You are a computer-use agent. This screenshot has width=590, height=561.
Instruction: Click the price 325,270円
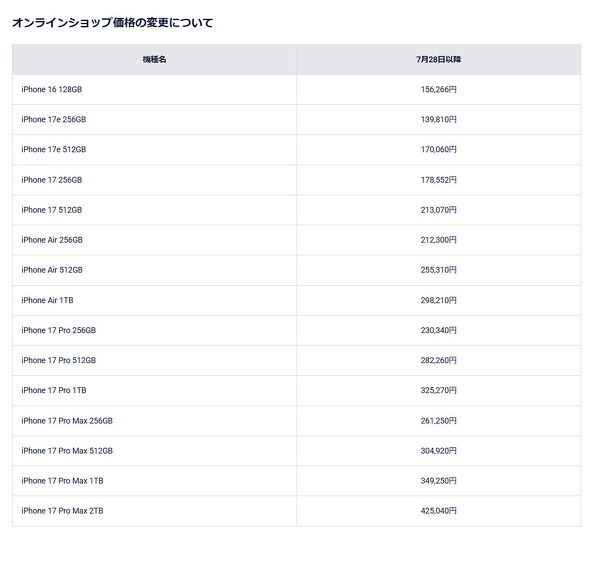pyautogui.click(x=438, y=391)
